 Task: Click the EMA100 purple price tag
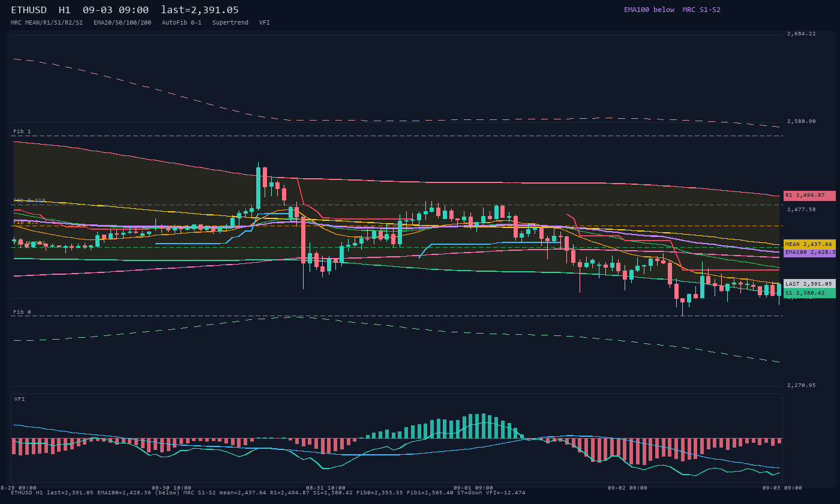point(809,253)
